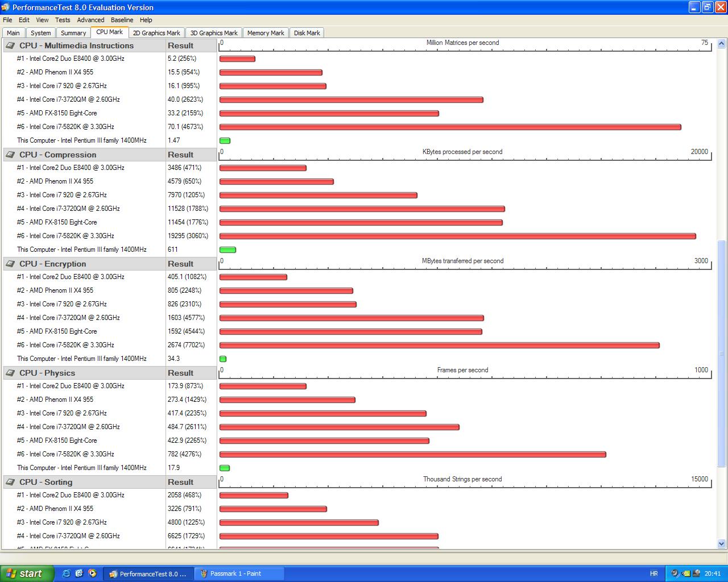
Task: Click the CPU Physics section icon
Action: point(10,373)
